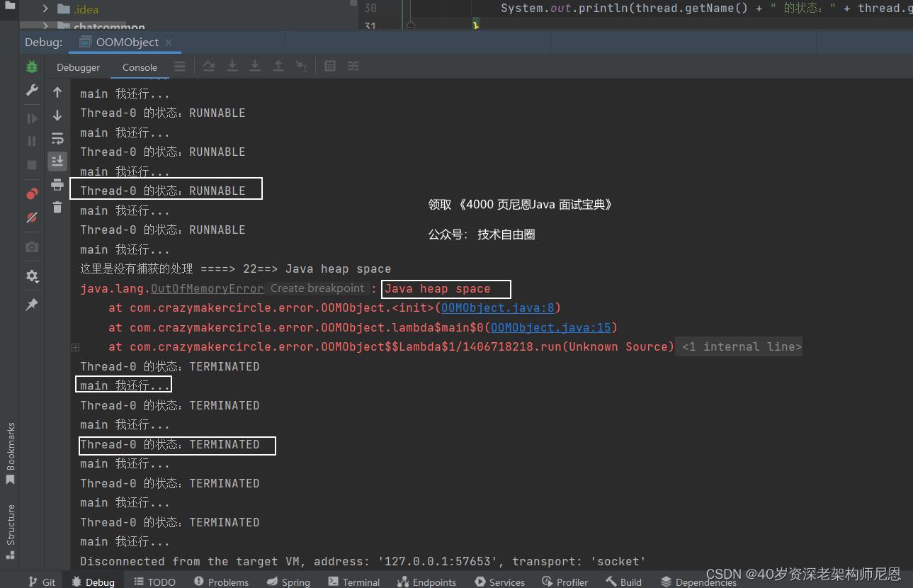Viewport: 913px width, 588px height.
Task: Click the up arrow stack trace icon
Action: 57,92
